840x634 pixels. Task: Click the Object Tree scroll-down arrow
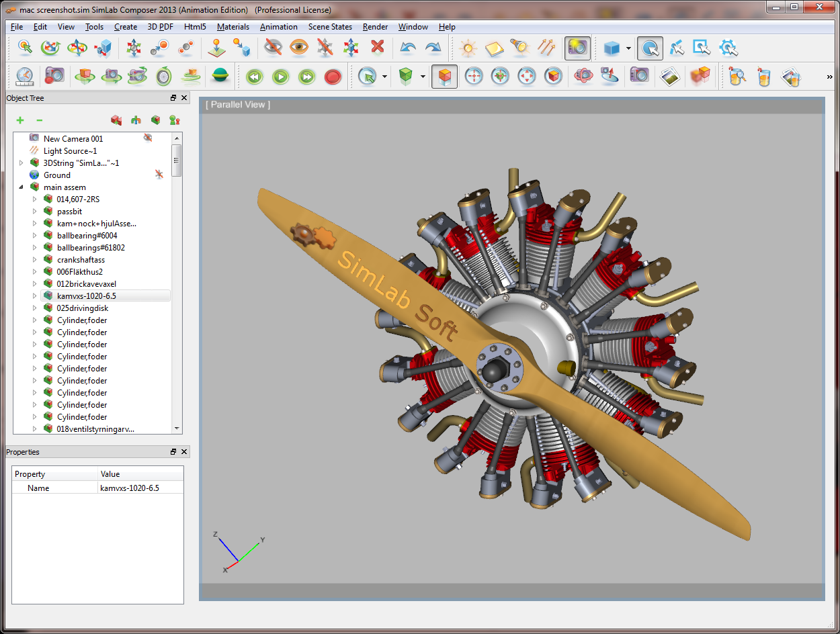(x=177, y=428)
